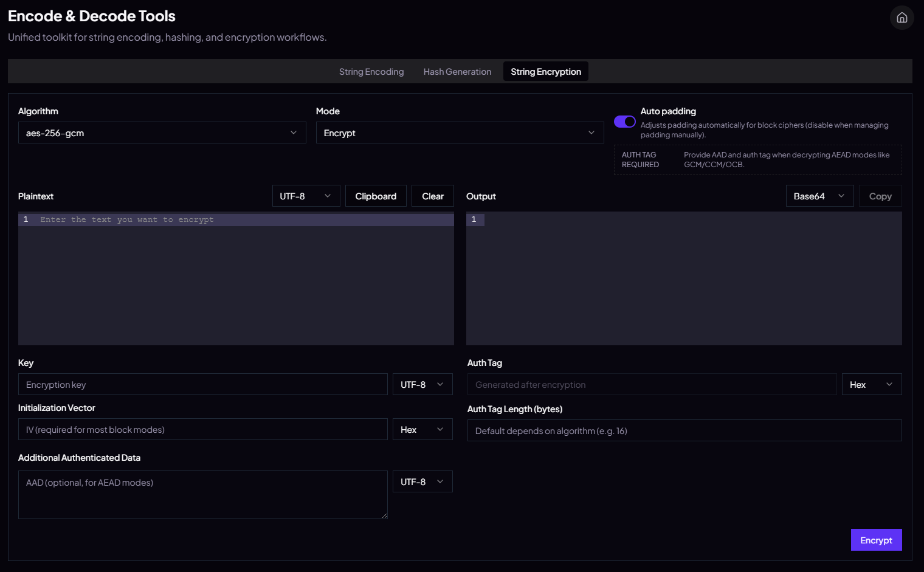The height and width of the screenshot is (572, 924).
Task: Clear the Plaintext input
Action: tap(432, 196)
